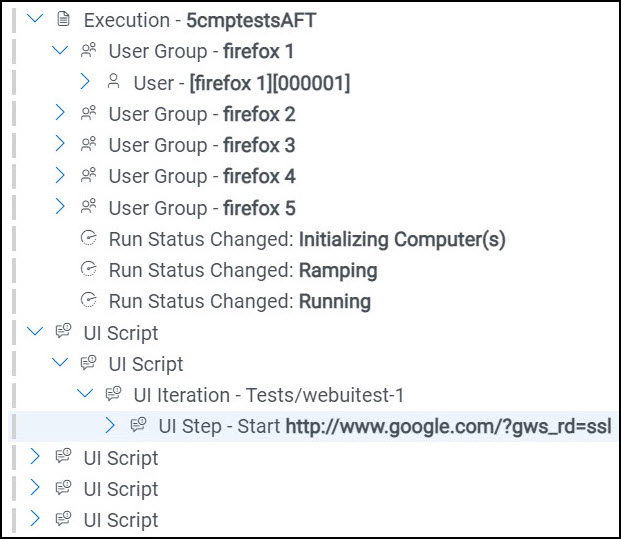Select Run Status Changed: Ramping entry
The width and height of the screenshot is (621, 539).
[x=242, y=270]
